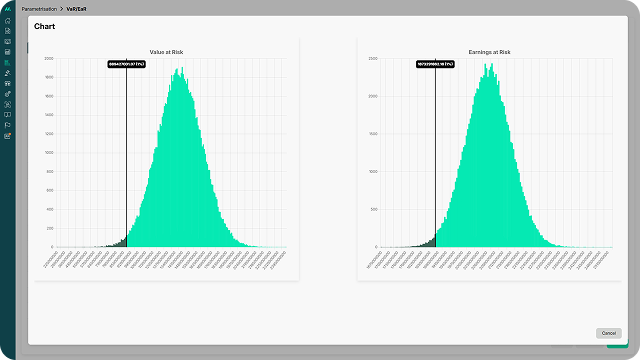Click the 'Value at Risk' chart title
This screenshot has width=640, height=360.
point(166,52)
